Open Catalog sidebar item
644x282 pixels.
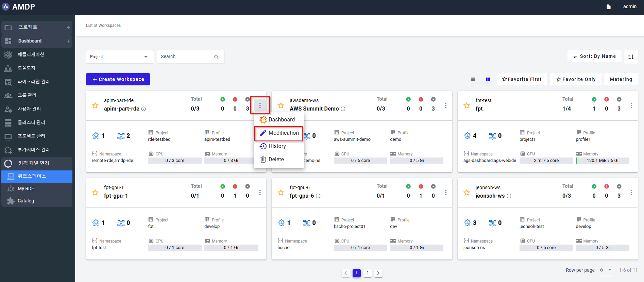click(37, 201)
